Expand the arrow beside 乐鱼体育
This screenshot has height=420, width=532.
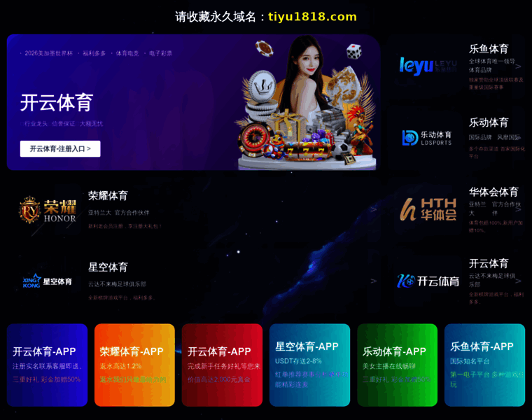coord(518,66)
